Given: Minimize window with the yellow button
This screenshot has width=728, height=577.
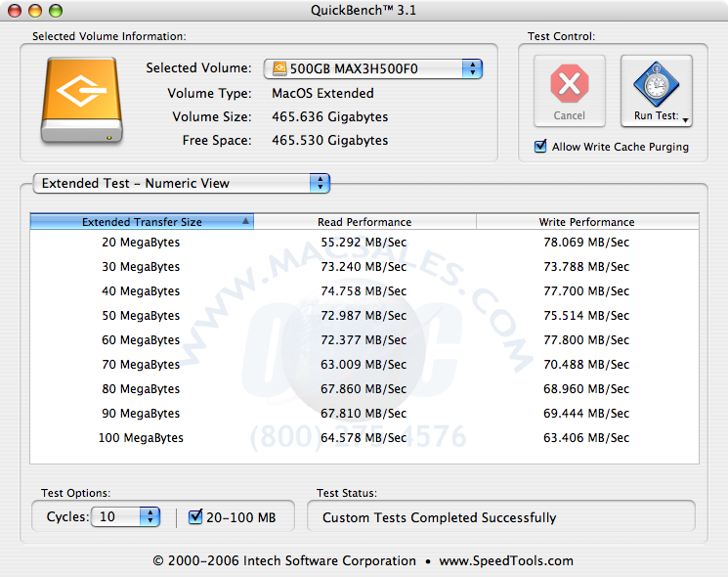Looking at the screenshot, I should [x=35, y=10].
